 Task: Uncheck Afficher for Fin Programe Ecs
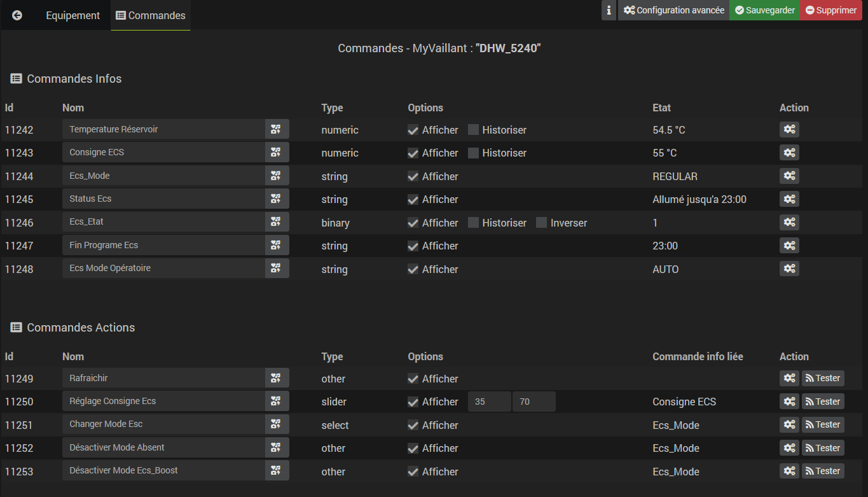(413, 246)
